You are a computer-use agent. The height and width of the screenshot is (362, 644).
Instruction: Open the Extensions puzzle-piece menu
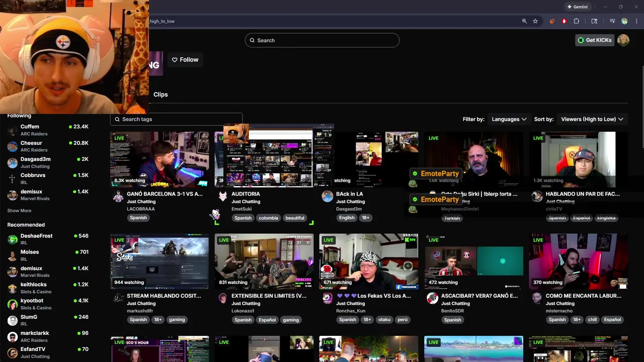(x=577, y=21)
